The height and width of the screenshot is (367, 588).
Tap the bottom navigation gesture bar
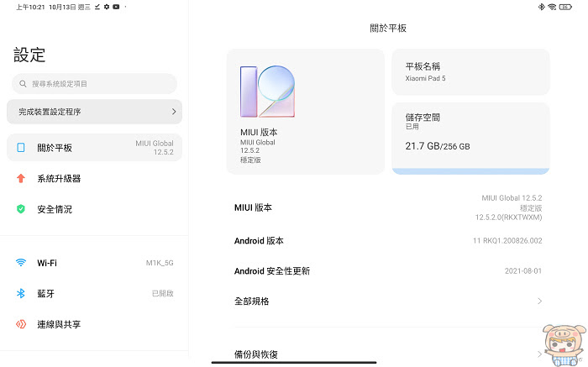pos(294,362)
